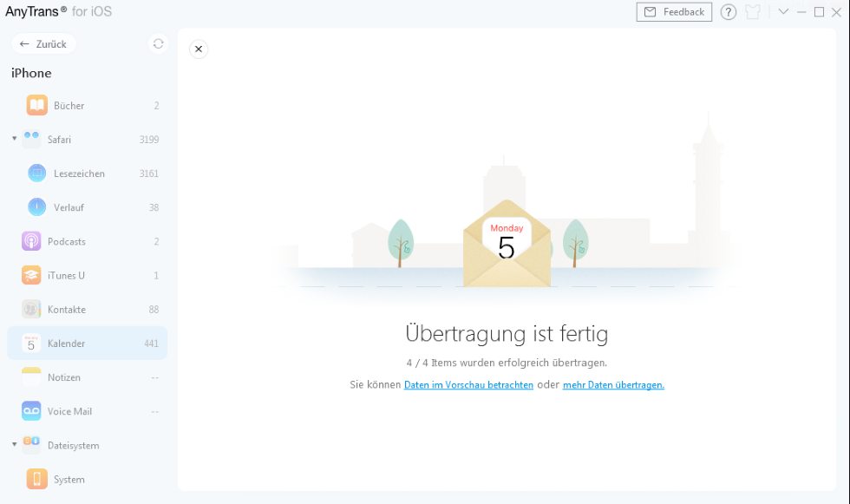This screenshot has width=850, height=504.
Task: Select the Verlauf history icon
Action: (36, 207)
